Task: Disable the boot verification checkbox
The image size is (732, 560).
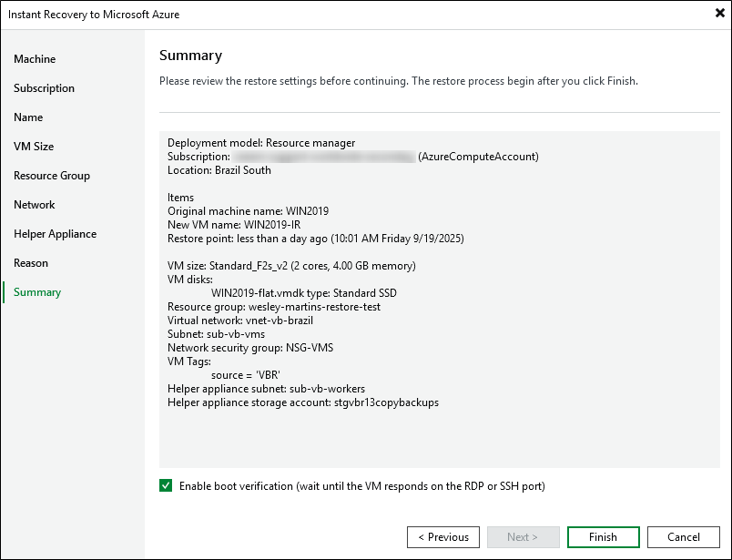Action: point(166,486)
